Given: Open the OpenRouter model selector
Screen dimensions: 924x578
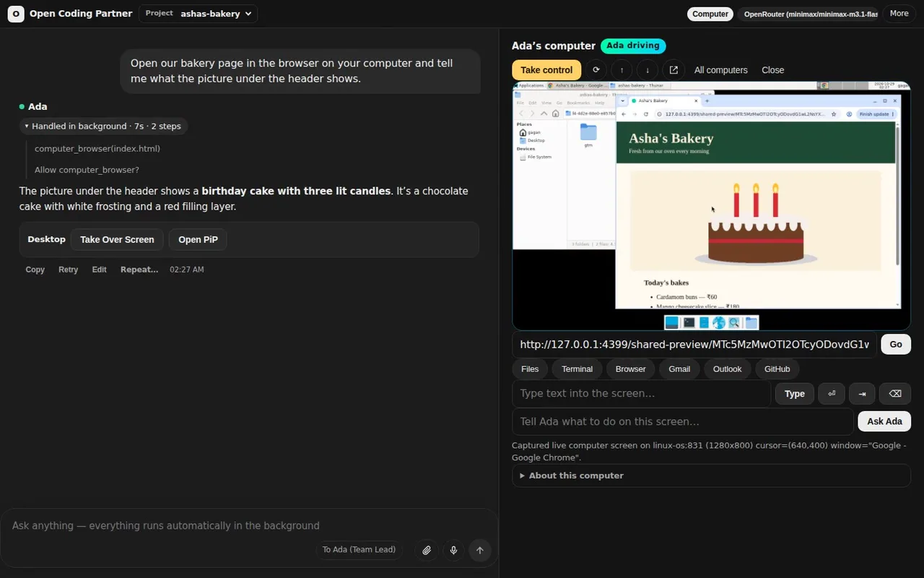Looking at the screenshot, I should [x=808, y=14].
